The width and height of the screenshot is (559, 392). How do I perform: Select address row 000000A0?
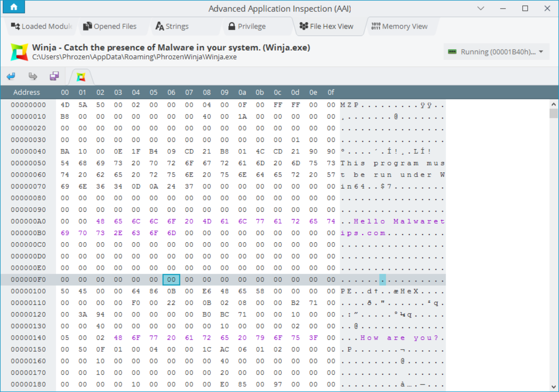coord(28,221)
